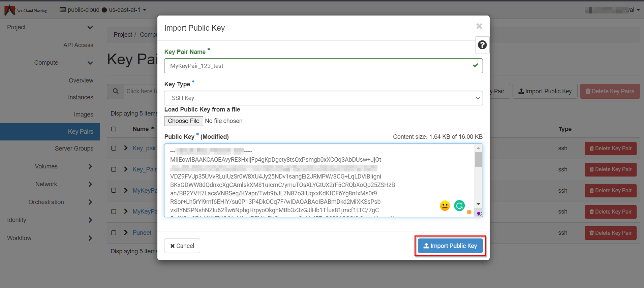The width and height of the screenshot is (644, 288).
Task: Open the public-cloud us-east-at-1 region dropdown
Action: tap(103, 10)
